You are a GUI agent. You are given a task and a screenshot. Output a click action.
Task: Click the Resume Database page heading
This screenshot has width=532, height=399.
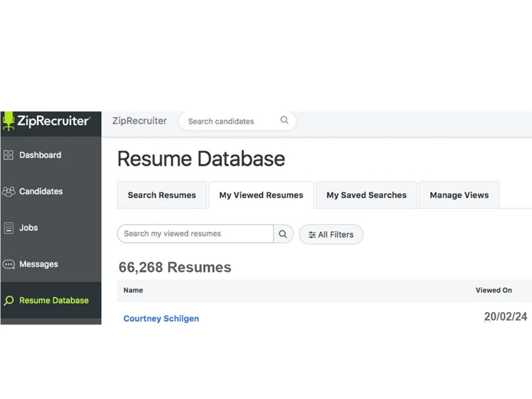coord(201,159)
